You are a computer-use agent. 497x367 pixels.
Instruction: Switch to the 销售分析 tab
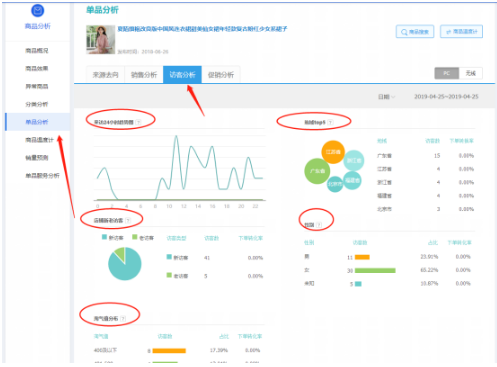point(144,74)
